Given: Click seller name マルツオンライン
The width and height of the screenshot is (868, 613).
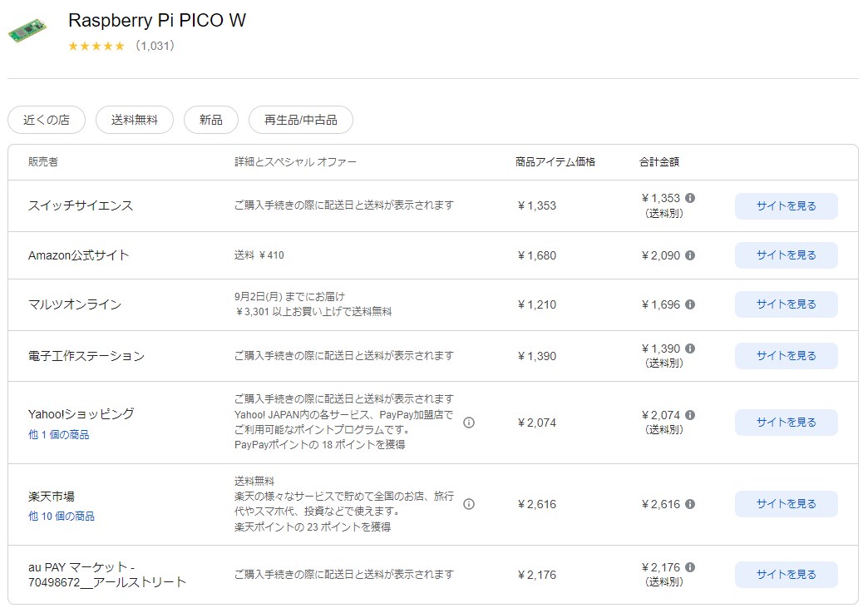Looking at the screenshot, I should [x=75, y=304].
